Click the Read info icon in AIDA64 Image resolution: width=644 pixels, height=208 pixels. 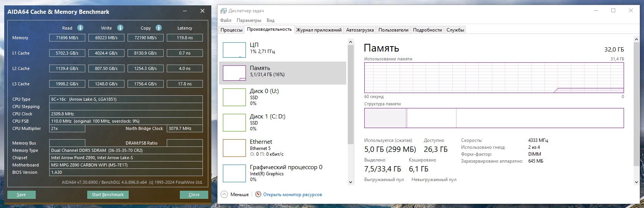(x=80, y=28)
